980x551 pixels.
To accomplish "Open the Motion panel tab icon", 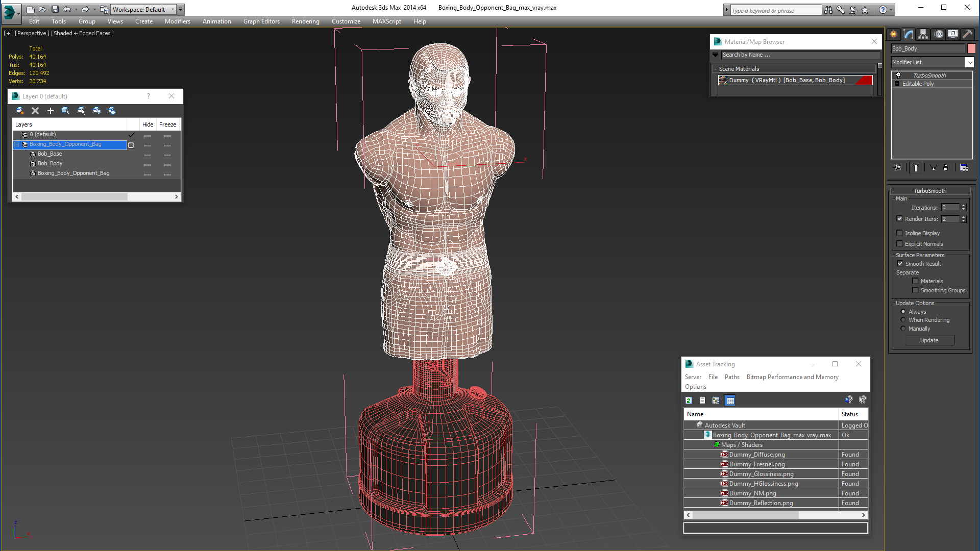I will [938, 34].
